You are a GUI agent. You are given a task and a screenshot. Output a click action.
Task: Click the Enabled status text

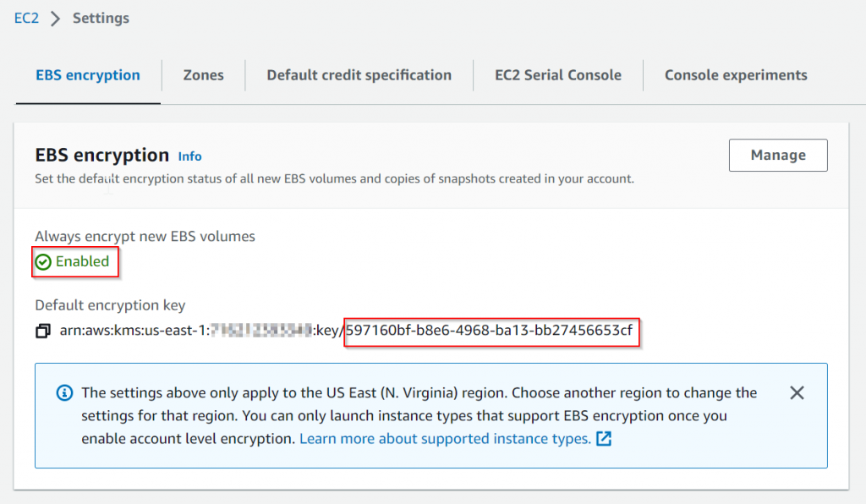(82, 261)
